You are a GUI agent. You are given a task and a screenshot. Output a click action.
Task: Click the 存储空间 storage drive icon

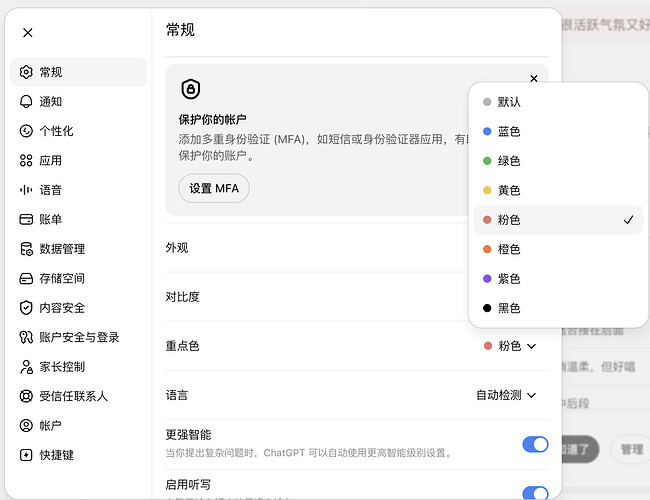[x=26, y=278]
